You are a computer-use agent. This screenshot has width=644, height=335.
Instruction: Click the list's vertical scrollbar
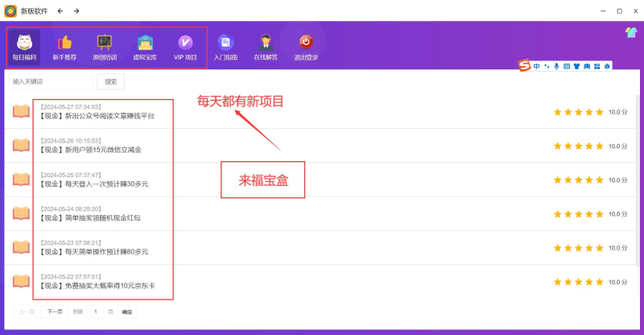(x=638, y=181)
